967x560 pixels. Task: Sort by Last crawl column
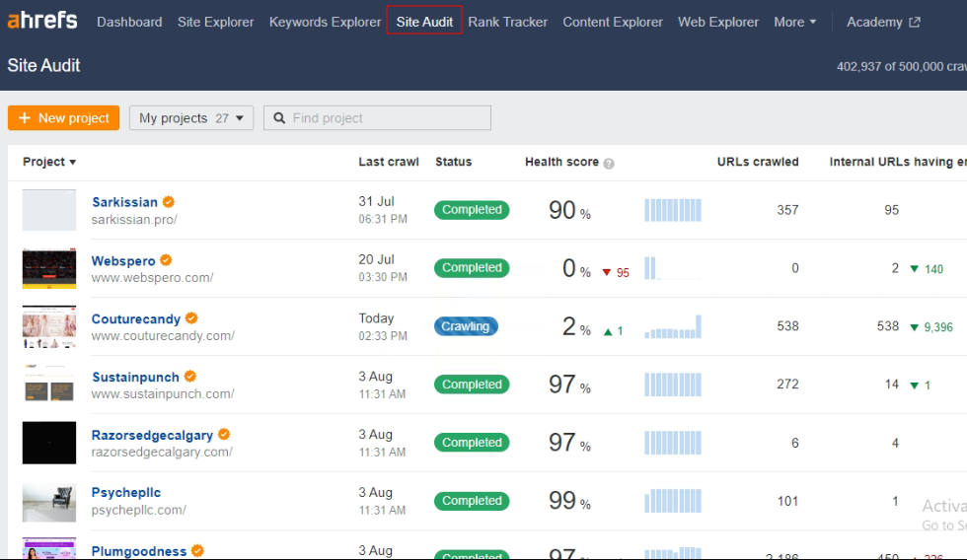tap(389, 162)
